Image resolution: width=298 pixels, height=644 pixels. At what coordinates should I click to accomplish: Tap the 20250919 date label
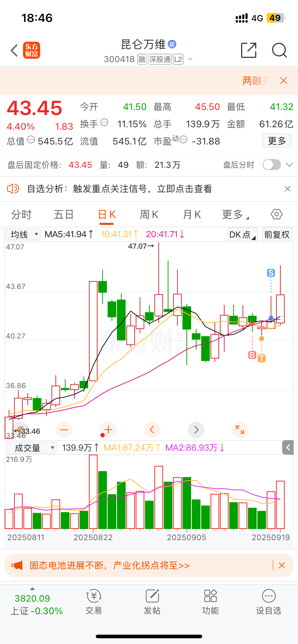(271, 538)
